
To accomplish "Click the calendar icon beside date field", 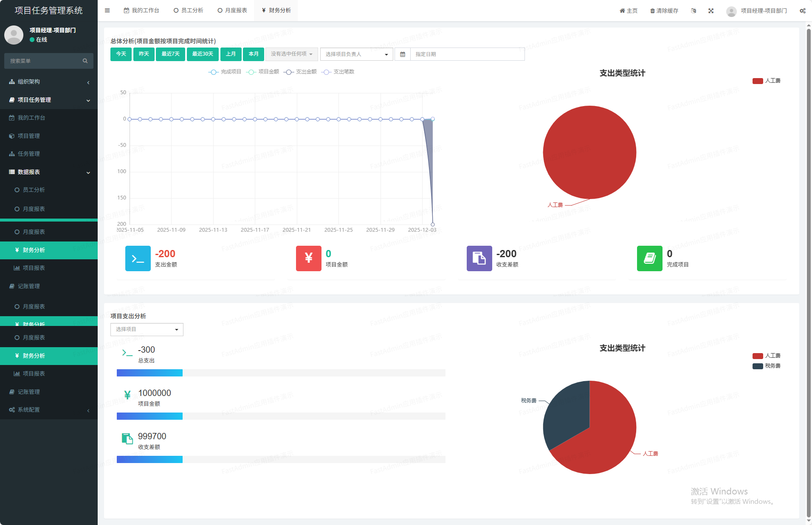I will (403, 54).
